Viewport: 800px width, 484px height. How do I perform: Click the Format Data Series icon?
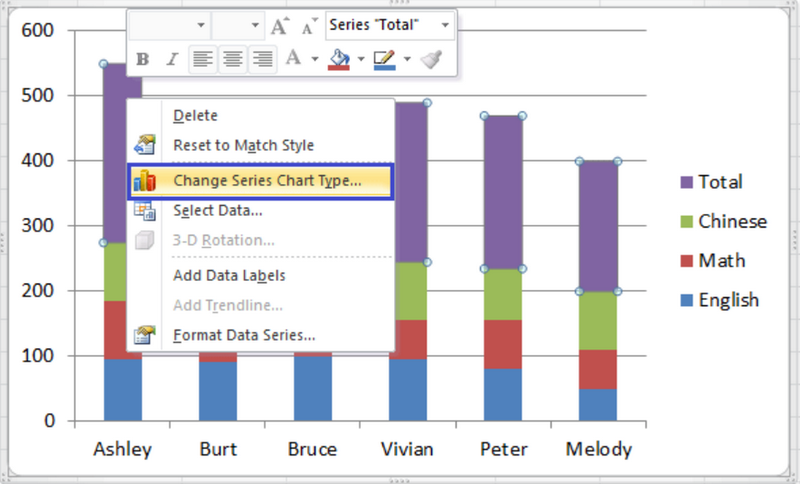pos(144,335)
